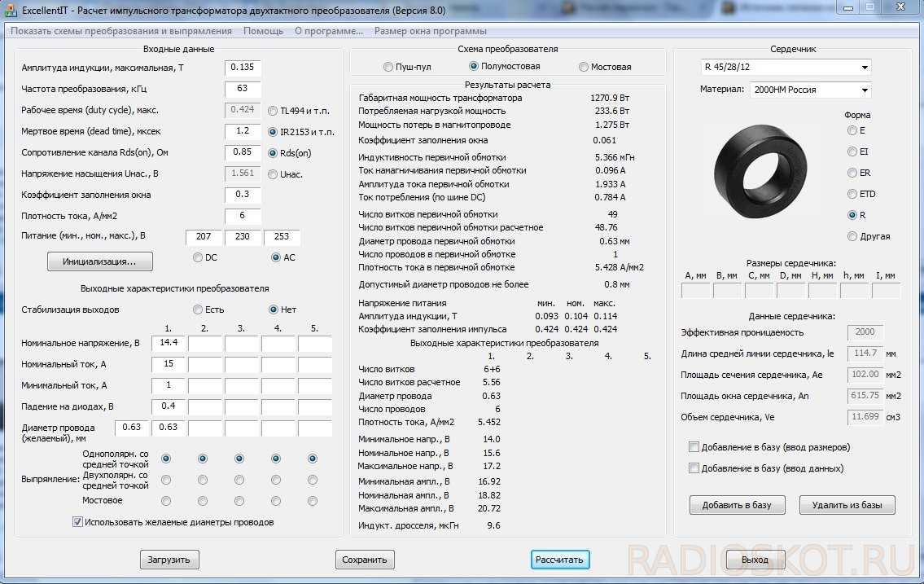Image resolution: width=924 pixels, height=584 pixels.
Task: Select the ETD core shape option
Action: pos(852,194)
